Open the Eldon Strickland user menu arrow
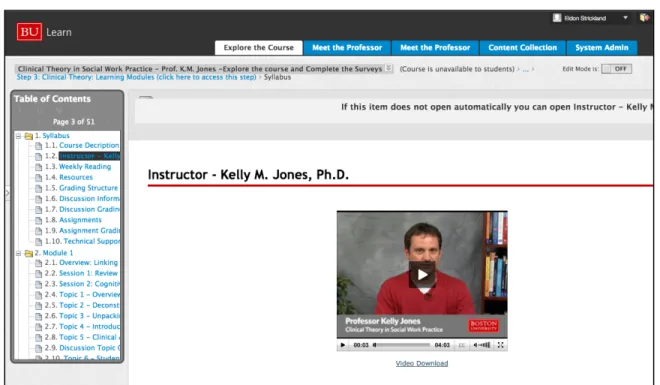Image resolution: width=660 pixels, height=385 pixels. (x=625, y=18)
